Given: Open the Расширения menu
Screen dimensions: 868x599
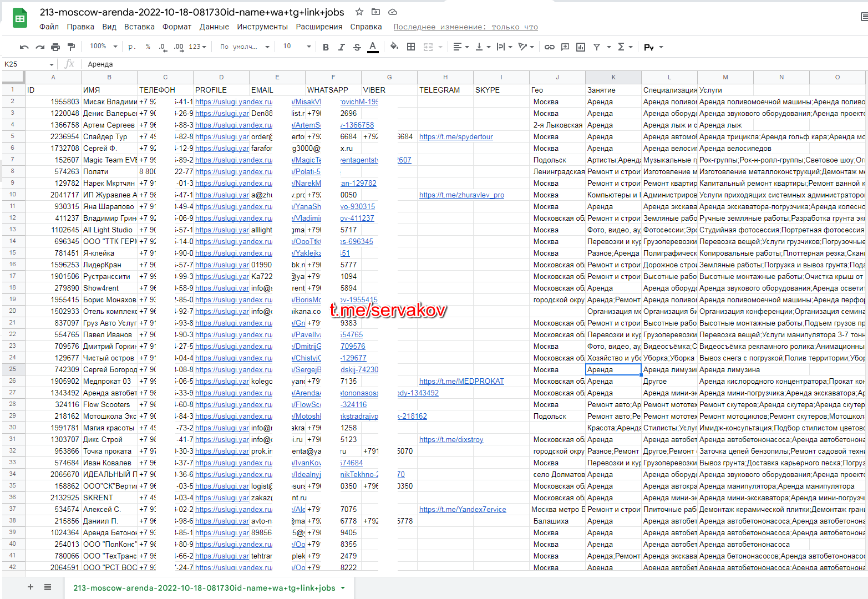Looking at the screenshot, I should click(x=319, y=27).
